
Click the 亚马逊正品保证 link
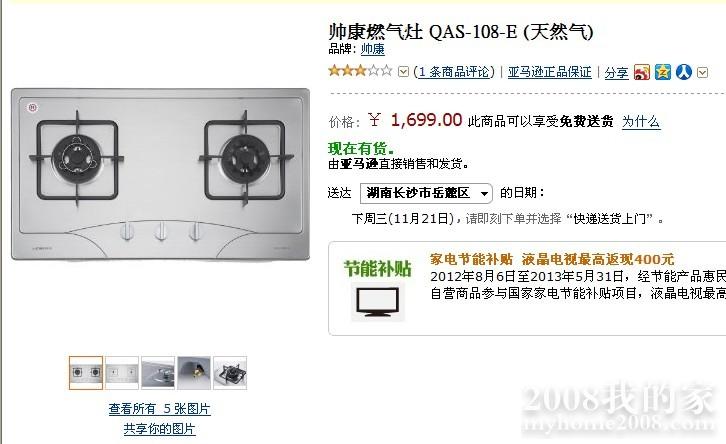tap(550, 72)
